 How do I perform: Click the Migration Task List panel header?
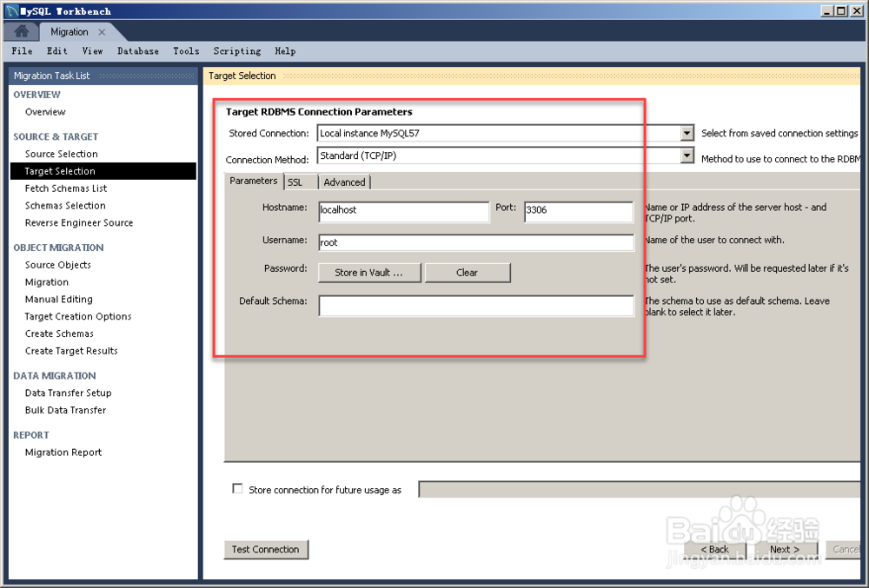[103, 76]
